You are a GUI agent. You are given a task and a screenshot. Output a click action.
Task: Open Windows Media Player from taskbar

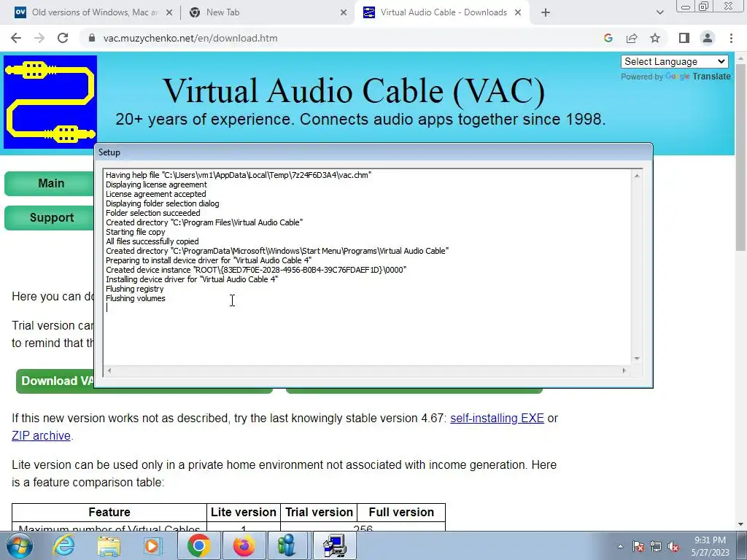click(x=153, y=545)
